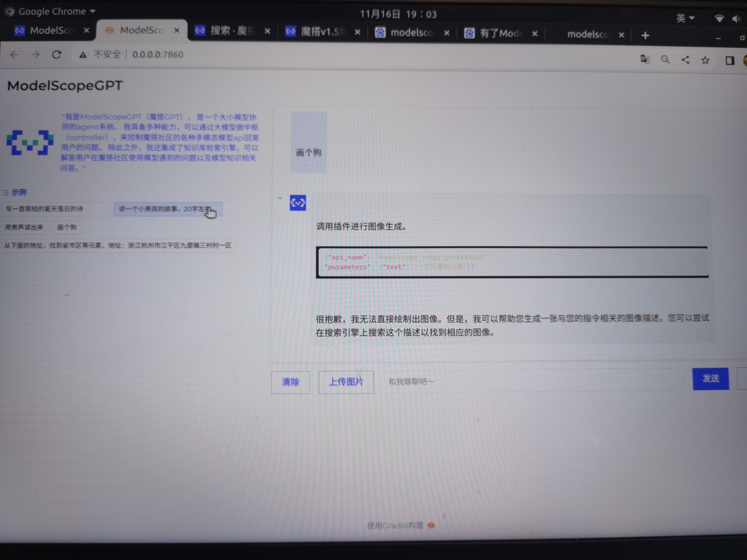Screen dimensions: 747x560
Task: Open the translate page icon
Action: pyautogui.click(x=645, y=59)
